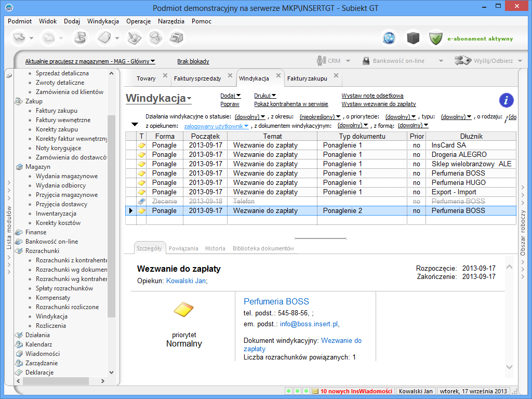
Task: Expand the Drukuj dropdown
Action: click(x=265, y=96)
